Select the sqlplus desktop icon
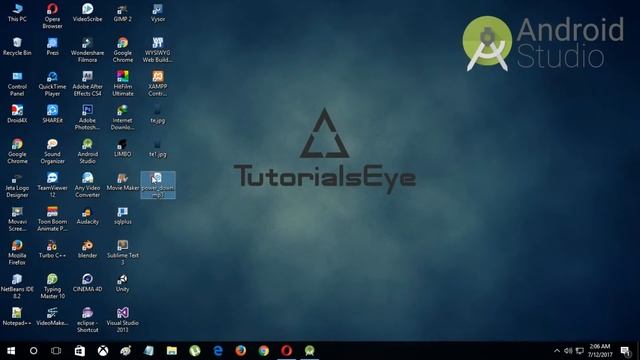Viewport: 640px width, 360px height. 122,216
